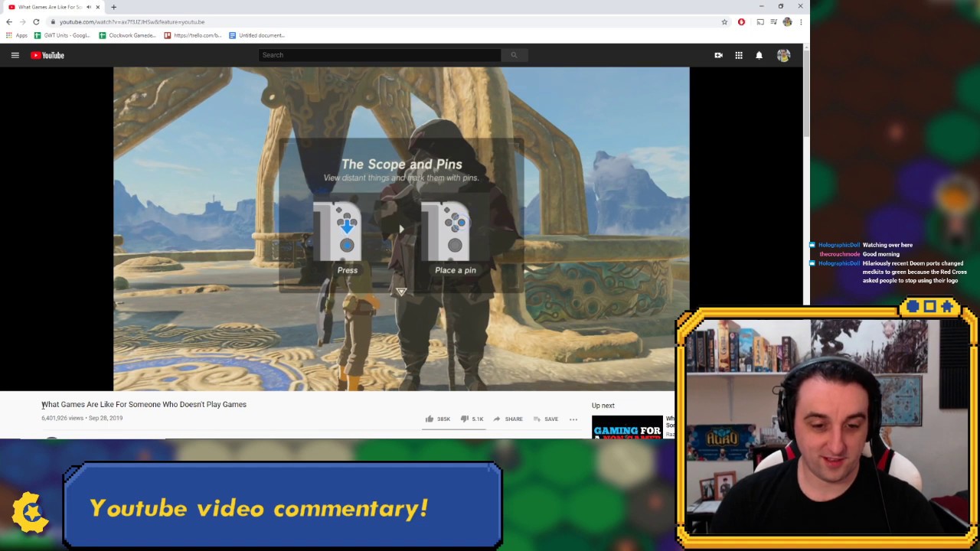Bookmark this page with the star
The width and height of the screenshot is (980, 551).
coord(724,22)
